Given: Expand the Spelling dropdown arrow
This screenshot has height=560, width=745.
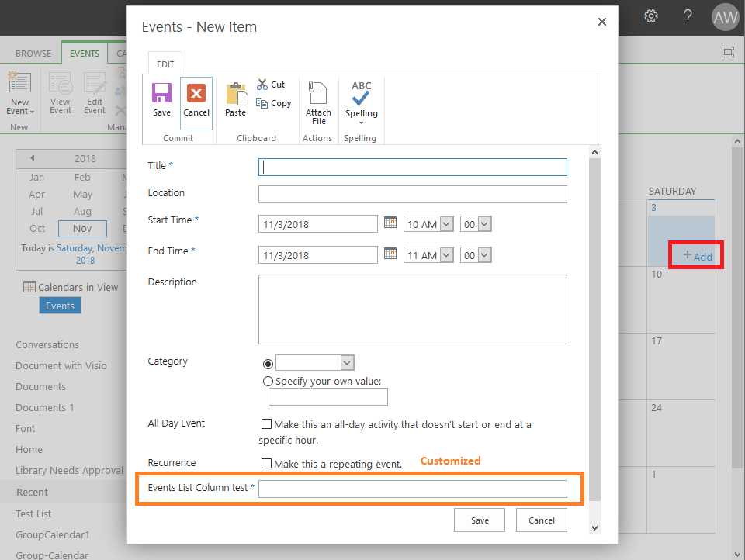Looking at the screenshot, I should (x=361, y=123).
